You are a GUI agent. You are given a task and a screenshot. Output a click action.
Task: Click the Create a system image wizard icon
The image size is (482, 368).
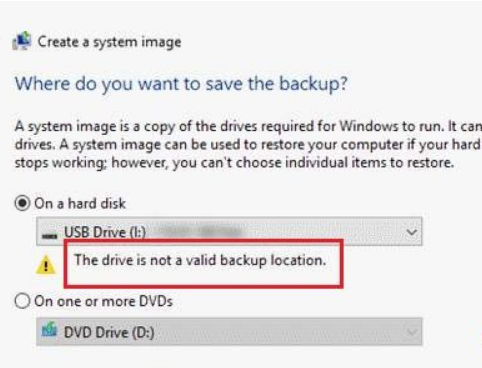click(22, 41)
